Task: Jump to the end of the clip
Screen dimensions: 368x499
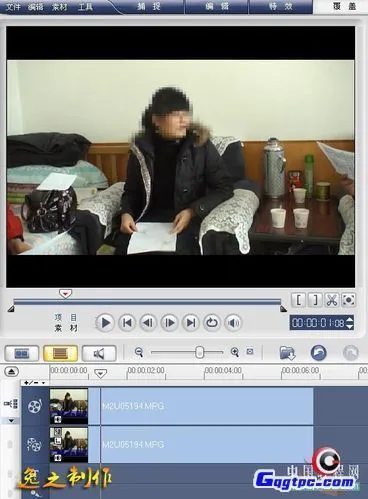Action: coord(191,323)
